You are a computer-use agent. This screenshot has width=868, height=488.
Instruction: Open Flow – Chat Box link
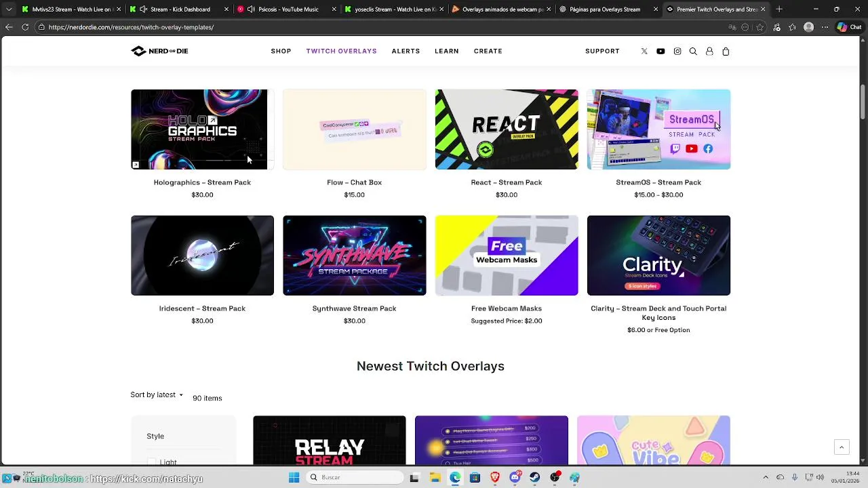[354, 182]
